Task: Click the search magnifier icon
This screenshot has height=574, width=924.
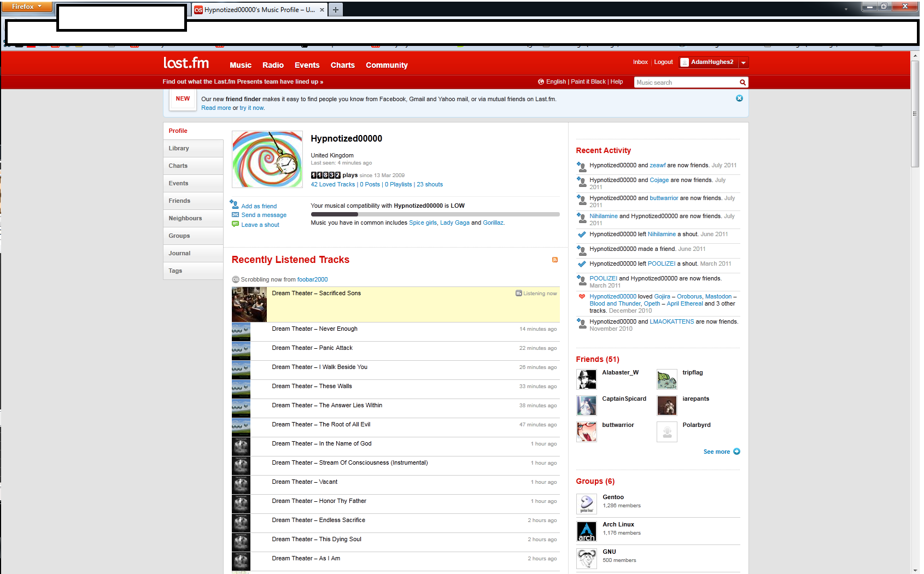Action: [x=742, y=83]
